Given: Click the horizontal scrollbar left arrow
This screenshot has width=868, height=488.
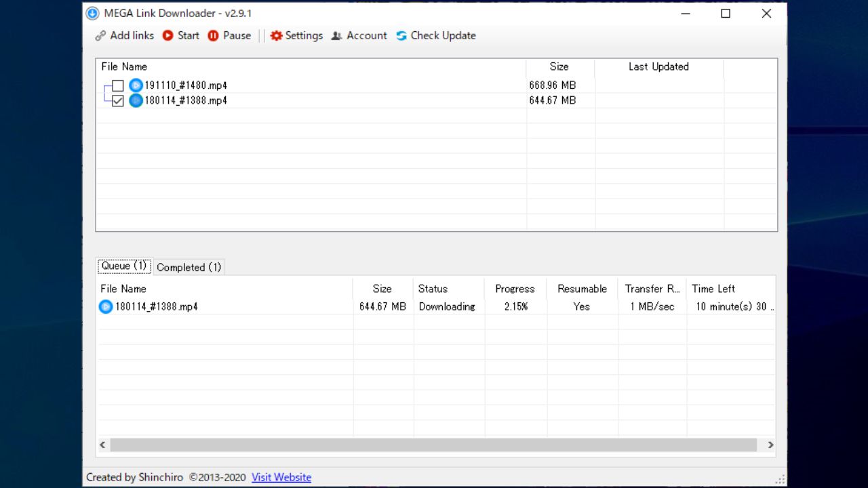Looking at the screenshot, I should coord(103,445).
